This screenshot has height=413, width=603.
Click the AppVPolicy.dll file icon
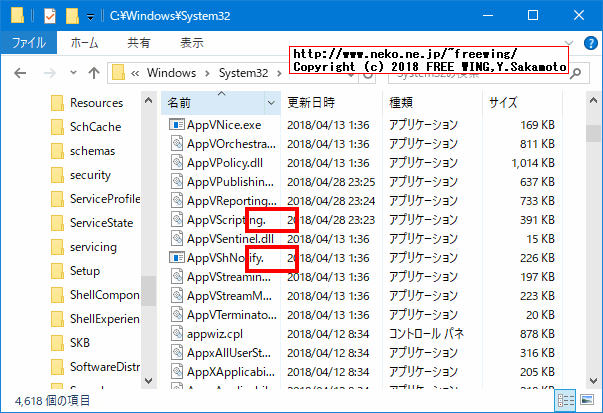pyautogui.click(x=177, y=163)
